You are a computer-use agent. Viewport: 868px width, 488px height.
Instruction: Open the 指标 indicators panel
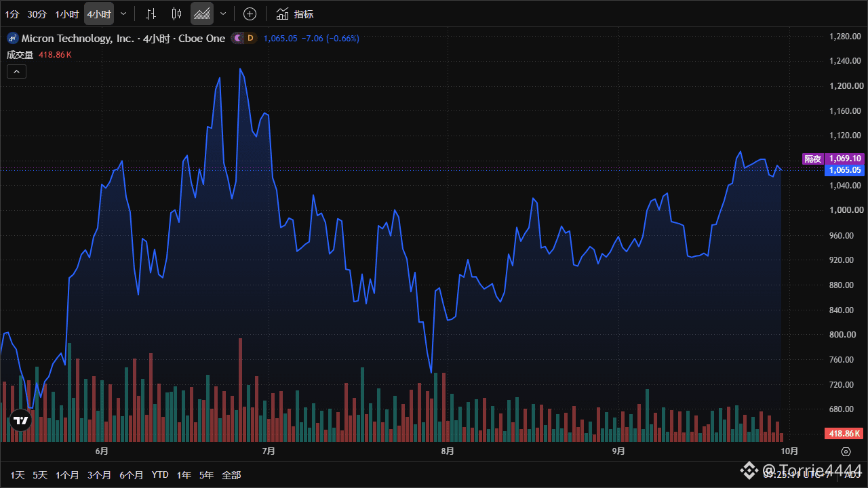pos(296,14)
